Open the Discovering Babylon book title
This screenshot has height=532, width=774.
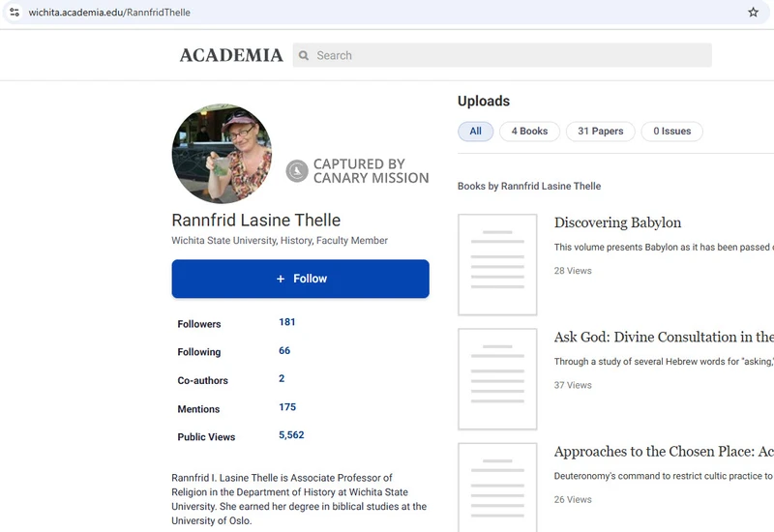tap(617, 222)
